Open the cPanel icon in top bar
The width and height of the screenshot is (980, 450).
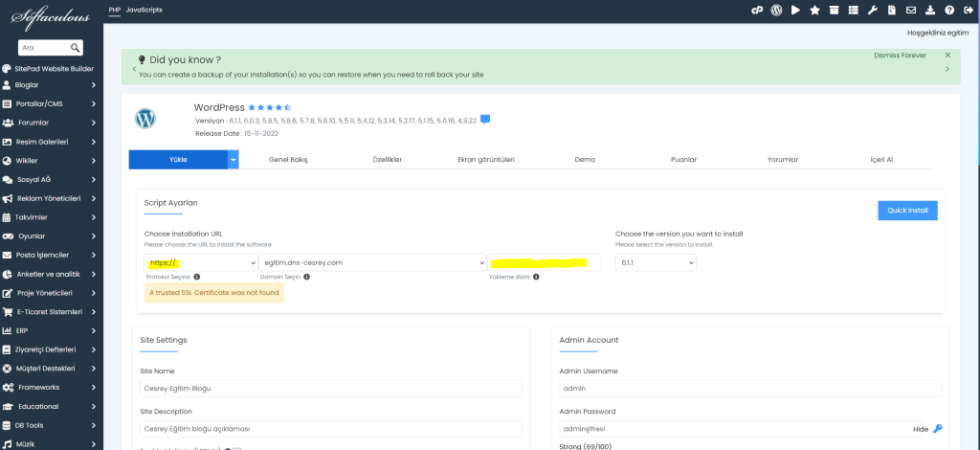757,10
